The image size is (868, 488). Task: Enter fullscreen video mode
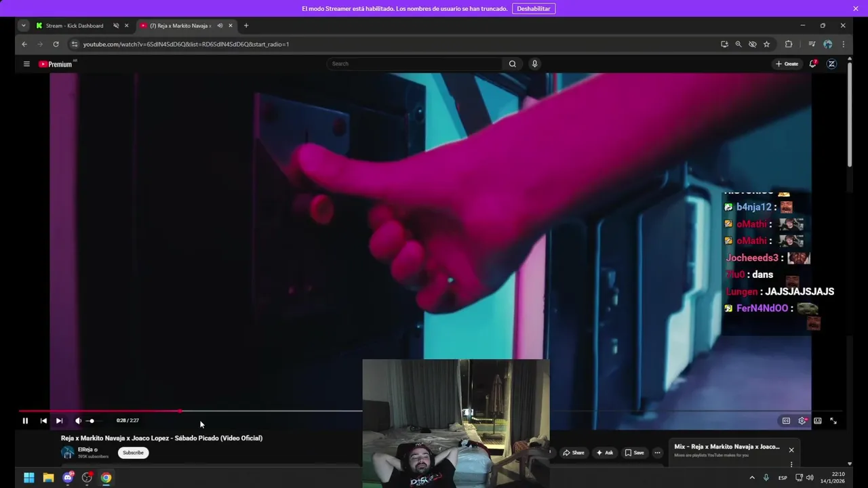coord(833,421)
